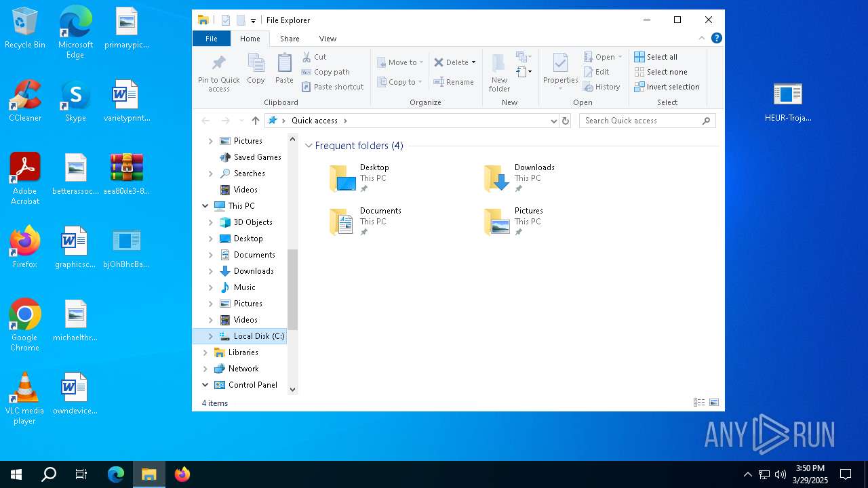The height and width of the screenshot is (488, 868).
Task: Click Select none in ribbon
Action: pyautogui.click(x=660, y=72)
